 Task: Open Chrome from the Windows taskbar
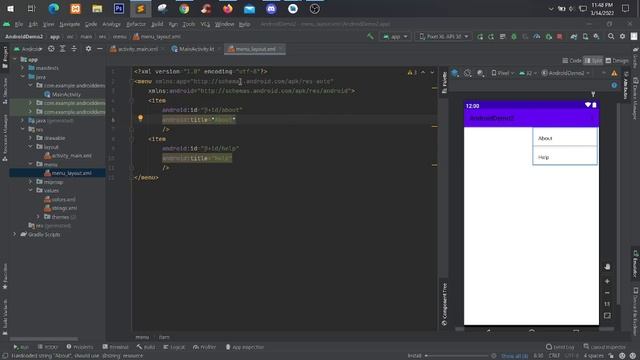coord(184,9)
